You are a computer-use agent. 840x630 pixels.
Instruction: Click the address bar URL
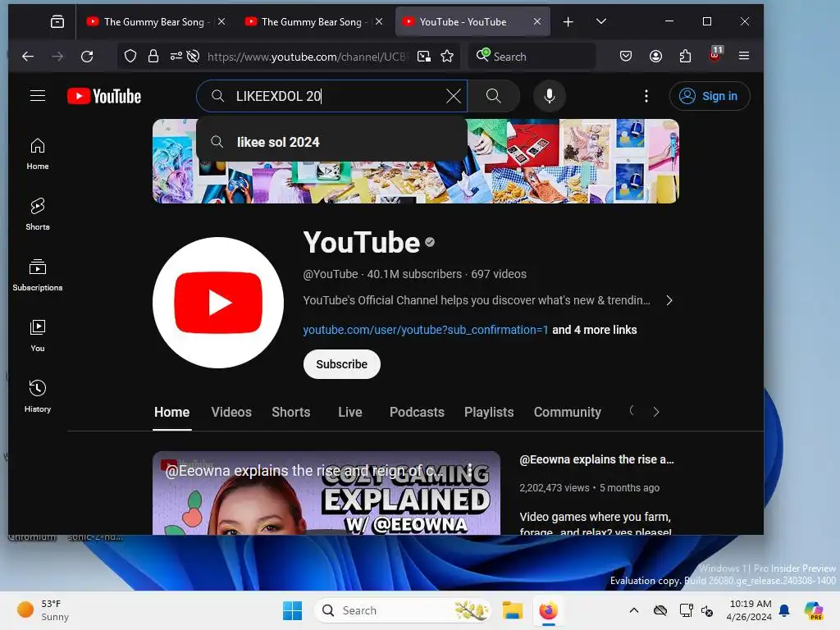[307, 57]
